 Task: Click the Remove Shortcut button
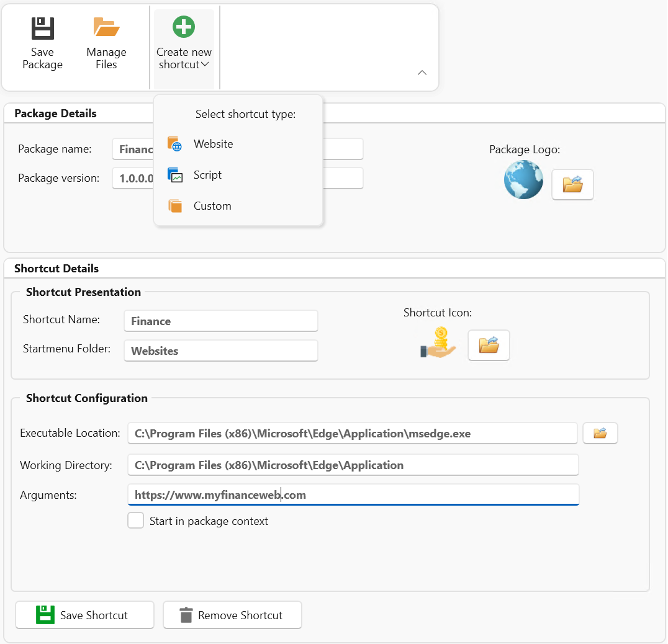(x=232, y=615)
